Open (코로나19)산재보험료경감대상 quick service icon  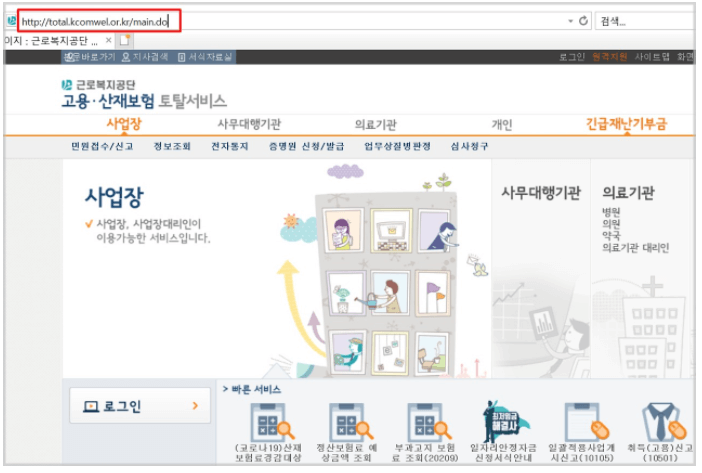[x=269, y=432]
